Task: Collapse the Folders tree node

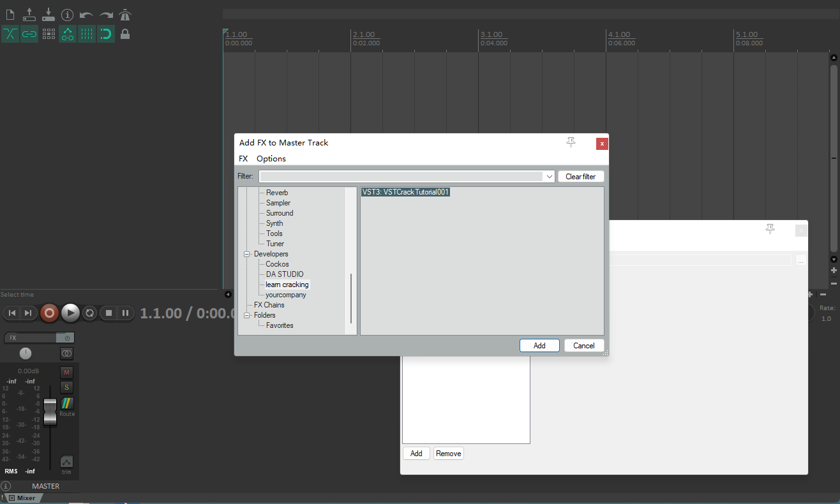Action: 247,315
